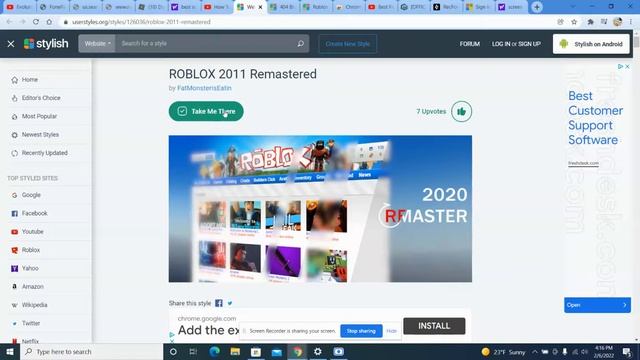Share this style on Twitter
The width and height of the screenshot is (640, 360).
coord(230,303)
